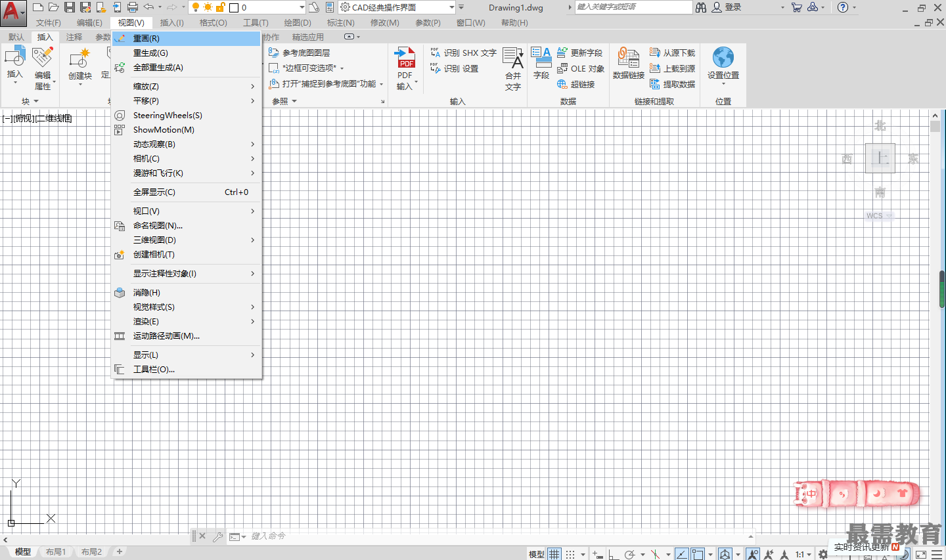Click the PDF input icon
946x560 pixels.
tap(405, 58)
